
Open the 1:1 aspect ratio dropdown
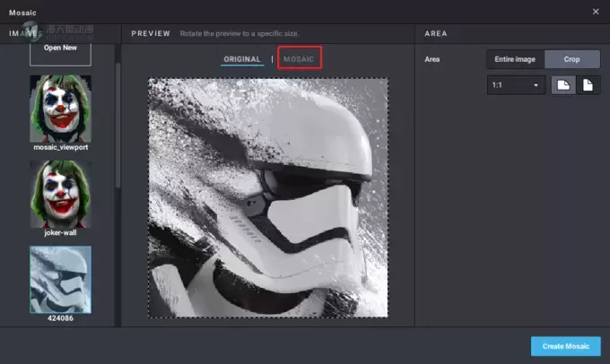(x=516, y=85)
